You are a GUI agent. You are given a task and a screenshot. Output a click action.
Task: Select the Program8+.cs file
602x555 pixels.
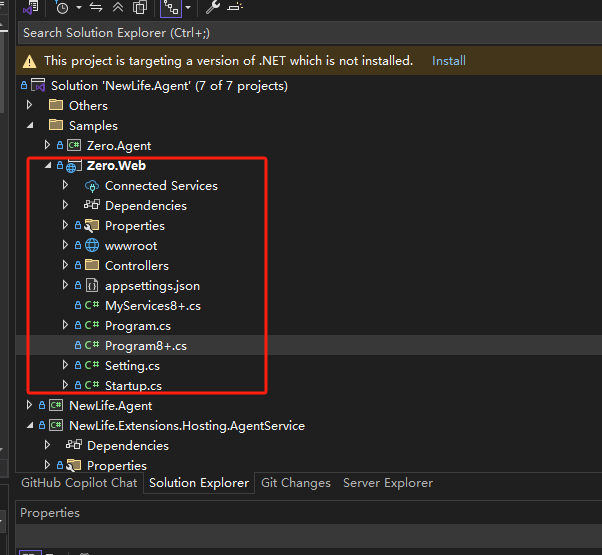146,346
